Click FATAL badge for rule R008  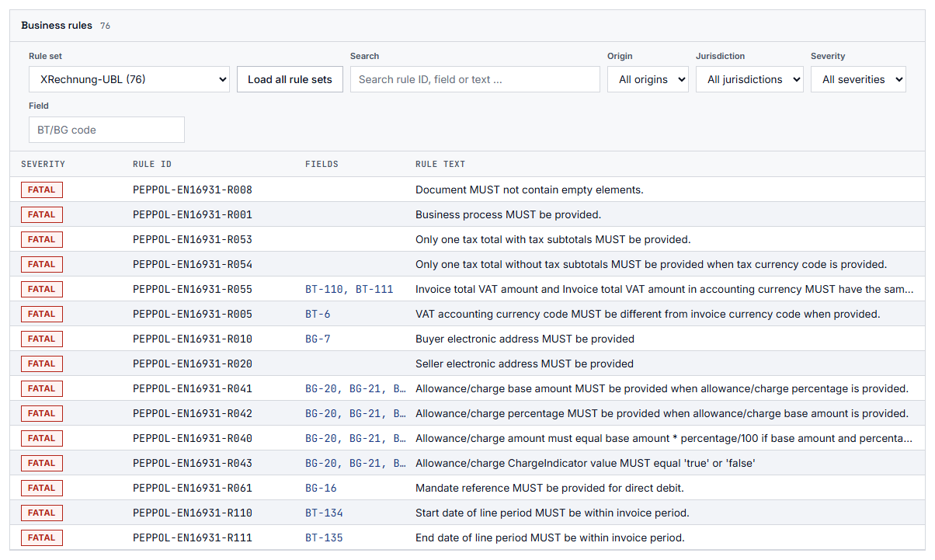coord(42,190)
